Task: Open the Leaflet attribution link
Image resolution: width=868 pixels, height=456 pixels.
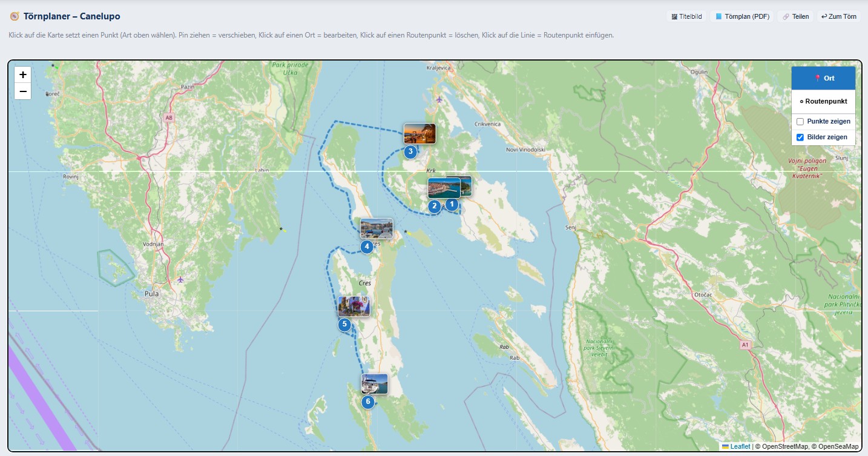Action: tap(736, 446)
